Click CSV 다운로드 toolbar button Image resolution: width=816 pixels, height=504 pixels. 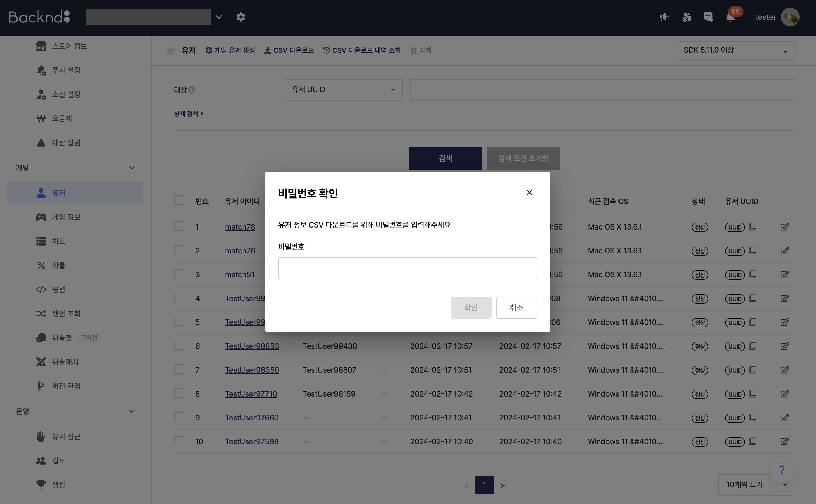pos(289,50)
